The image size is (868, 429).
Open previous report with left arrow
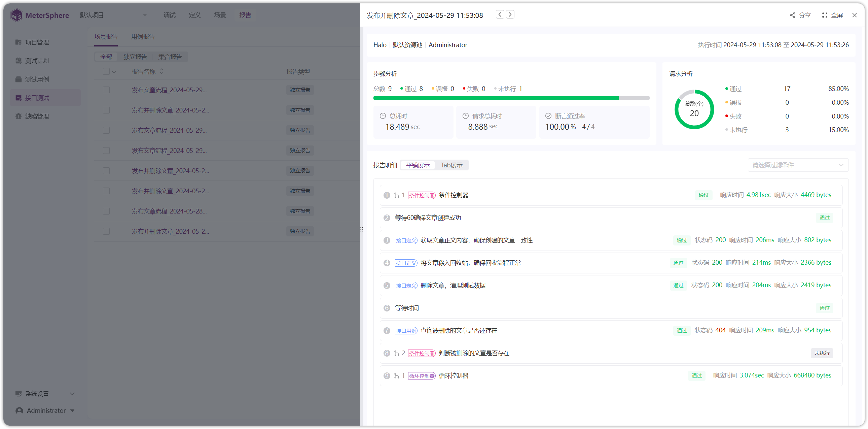500,14
